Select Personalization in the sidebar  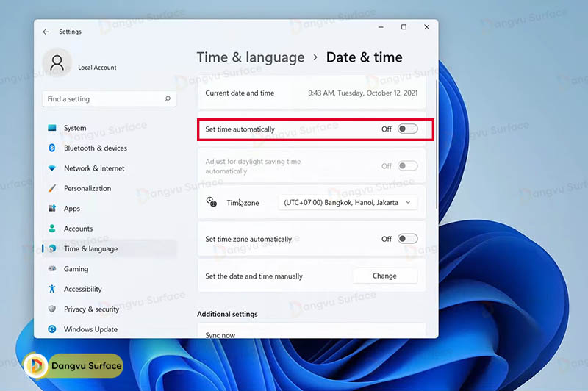coord(109,188)
